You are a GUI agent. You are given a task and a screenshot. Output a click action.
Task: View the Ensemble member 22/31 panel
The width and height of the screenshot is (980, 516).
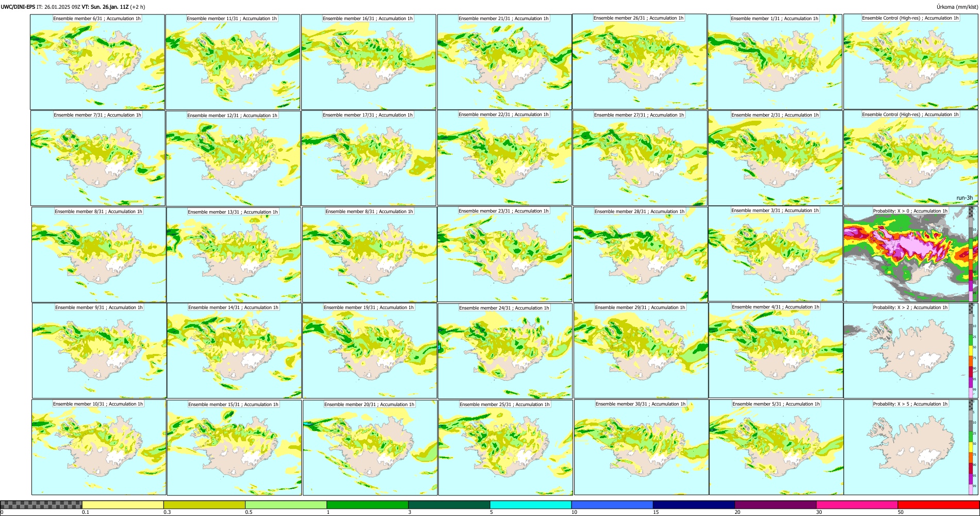click(x=504, y=158)
